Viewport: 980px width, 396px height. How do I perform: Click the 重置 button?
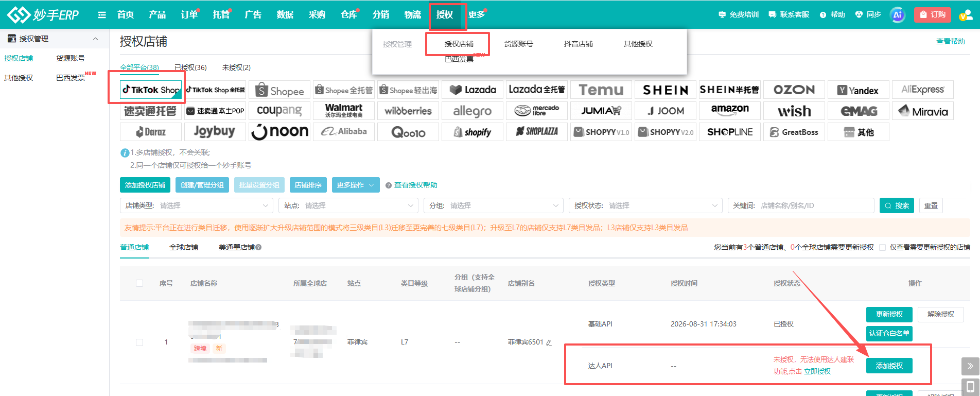(931, 205)
